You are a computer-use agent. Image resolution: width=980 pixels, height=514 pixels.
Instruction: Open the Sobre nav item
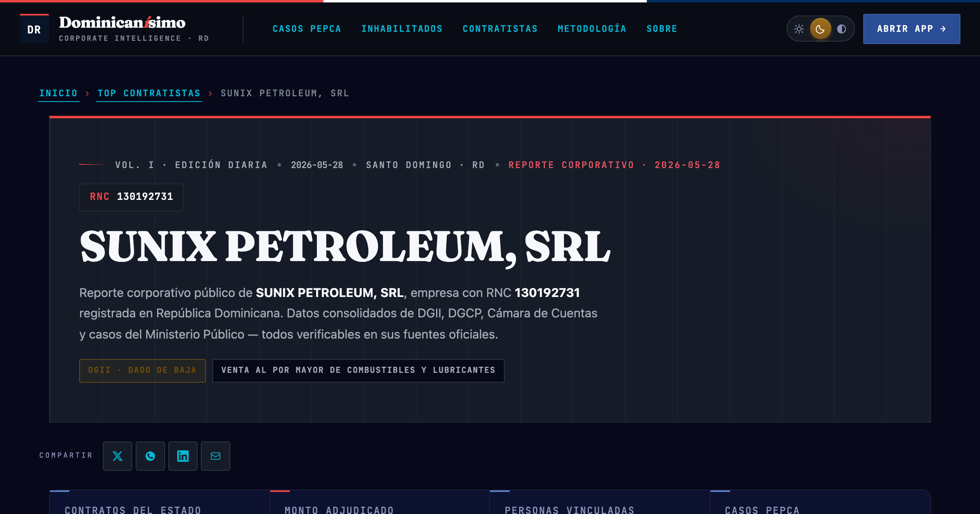662,29
